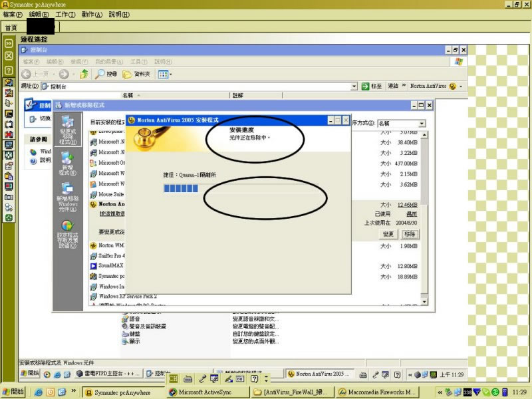Select 新增/移除 Windows 元件 in the sidebar

68,197
